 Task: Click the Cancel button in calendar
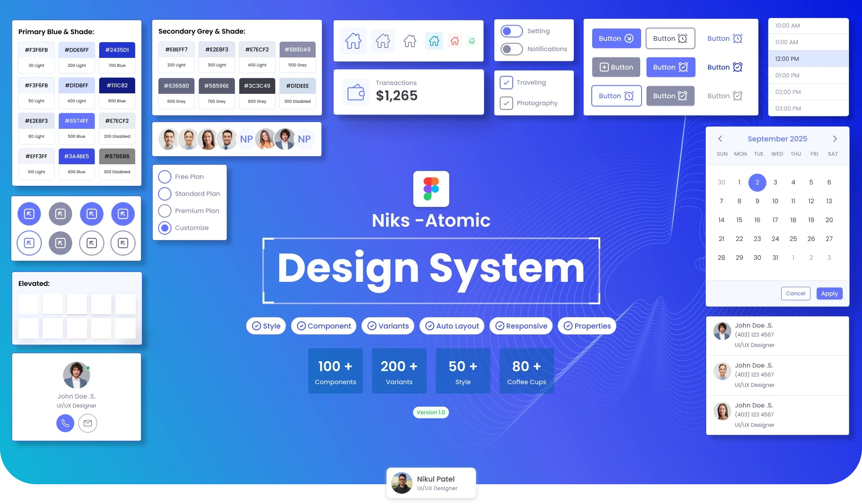coord(796,294)
